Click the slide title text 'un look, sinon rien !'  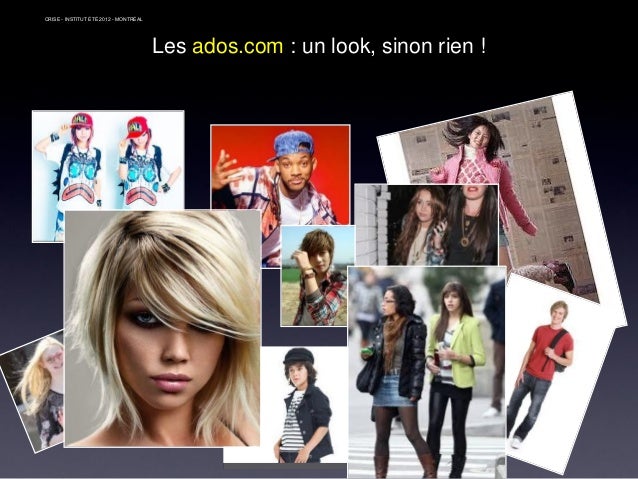pyautogui.click(x=393, y=46)
